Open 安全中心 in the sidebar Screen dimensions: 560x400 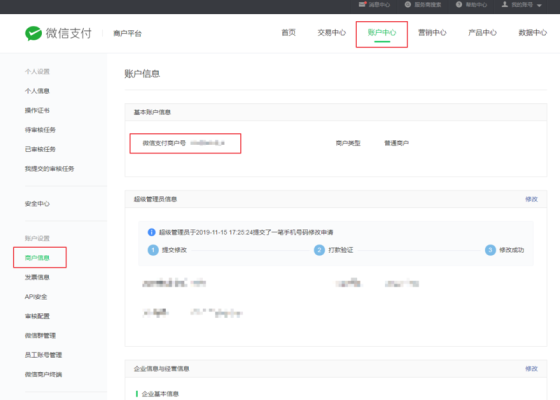point(37,204)
